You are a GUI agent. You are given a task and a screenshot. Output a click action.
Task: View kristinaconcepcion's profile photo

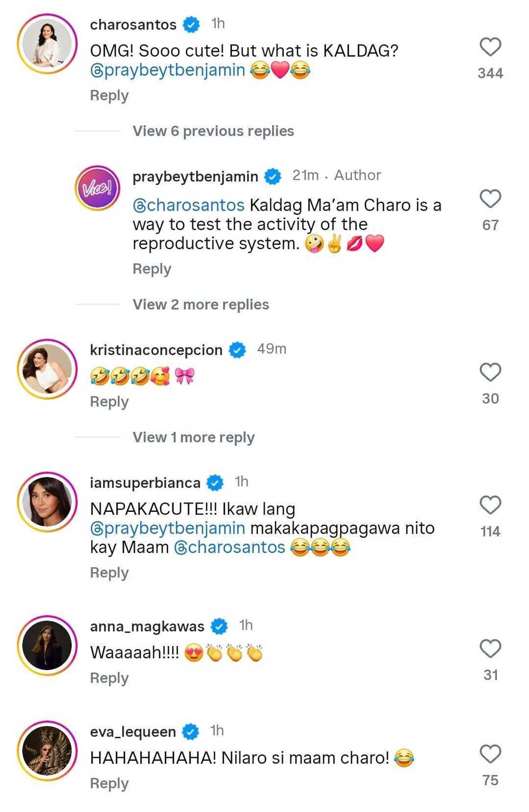47,369
